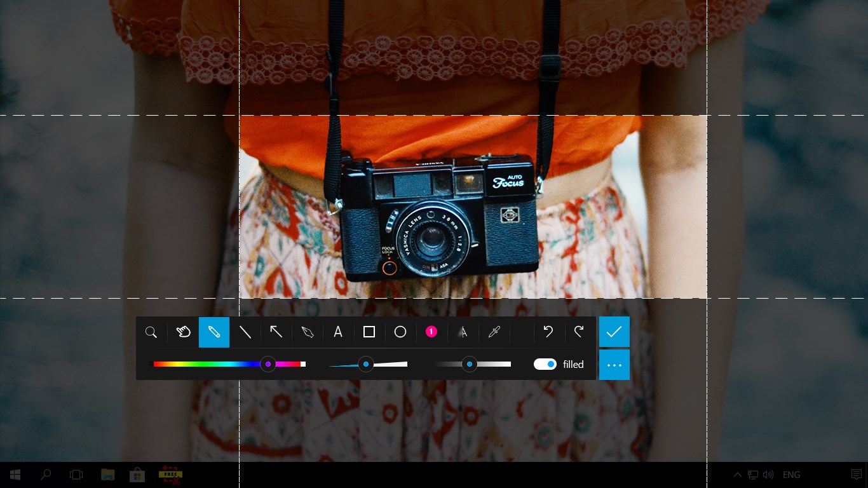Select the text 'A' tool
Viewport: 868px width, 488px height.
pos(338,332)
